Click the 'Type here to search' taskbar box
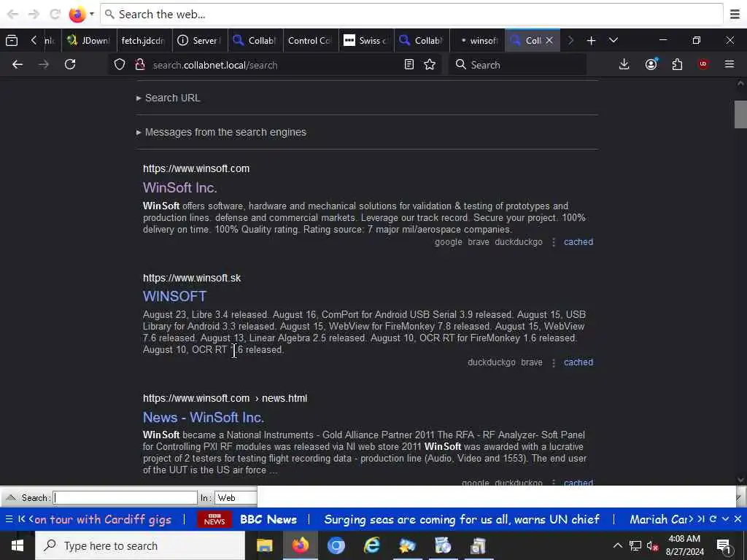The width and height of the screenshot is (747, 560). point(140,545)
